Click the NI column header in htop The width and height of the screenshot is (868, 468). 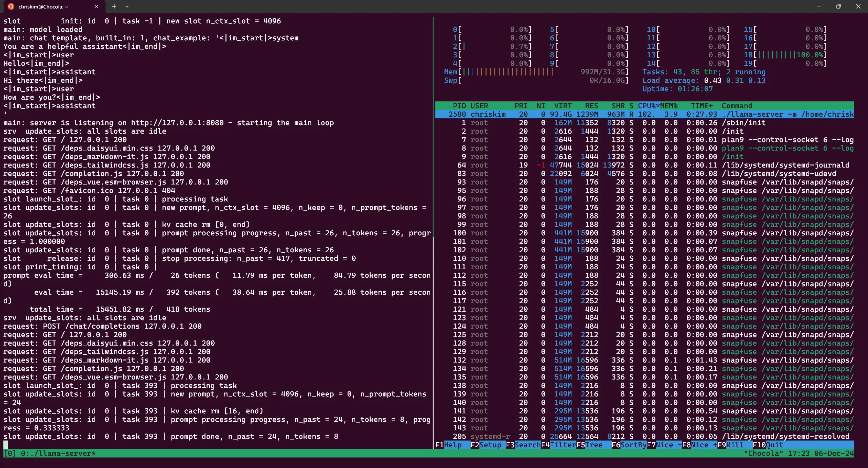click(x=541, y=106)
